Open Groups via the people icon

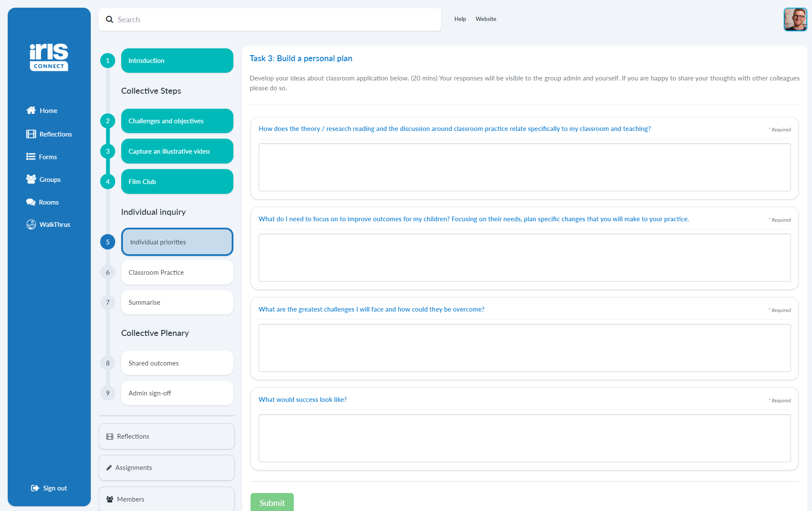[31, 179]
